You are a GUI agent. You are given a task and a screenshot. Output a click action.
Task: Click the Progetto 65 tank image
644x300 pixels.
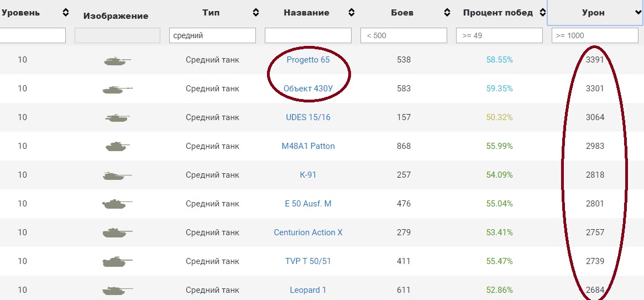click(x=117, y=61)
